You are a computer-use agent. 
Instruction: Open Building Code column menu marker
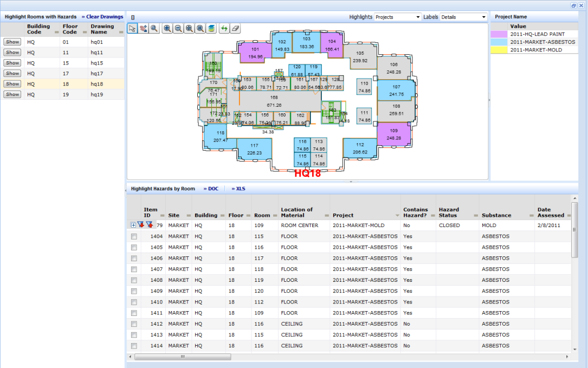coord(56,33)
